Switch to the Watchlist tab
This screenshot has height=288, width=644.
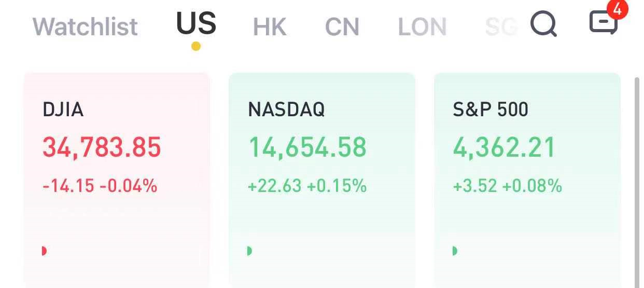click(85, 26)
